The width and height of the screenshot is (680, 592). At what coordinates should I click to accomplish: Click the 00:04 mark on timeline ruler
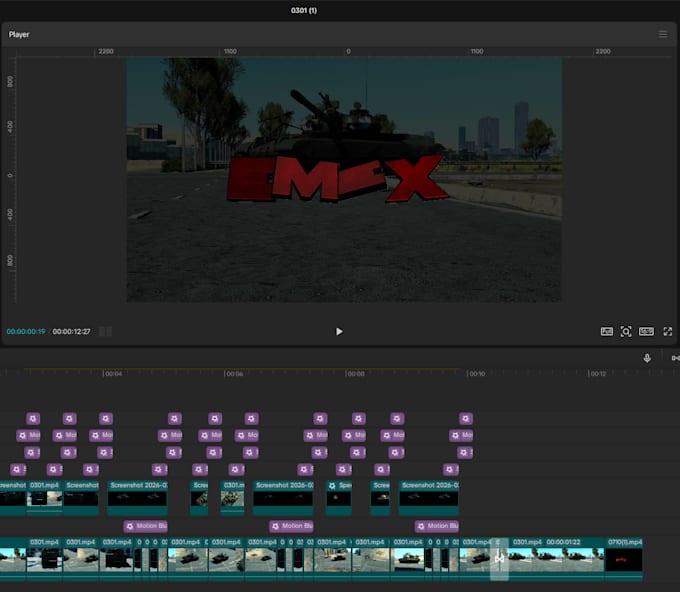click(113, 373)
